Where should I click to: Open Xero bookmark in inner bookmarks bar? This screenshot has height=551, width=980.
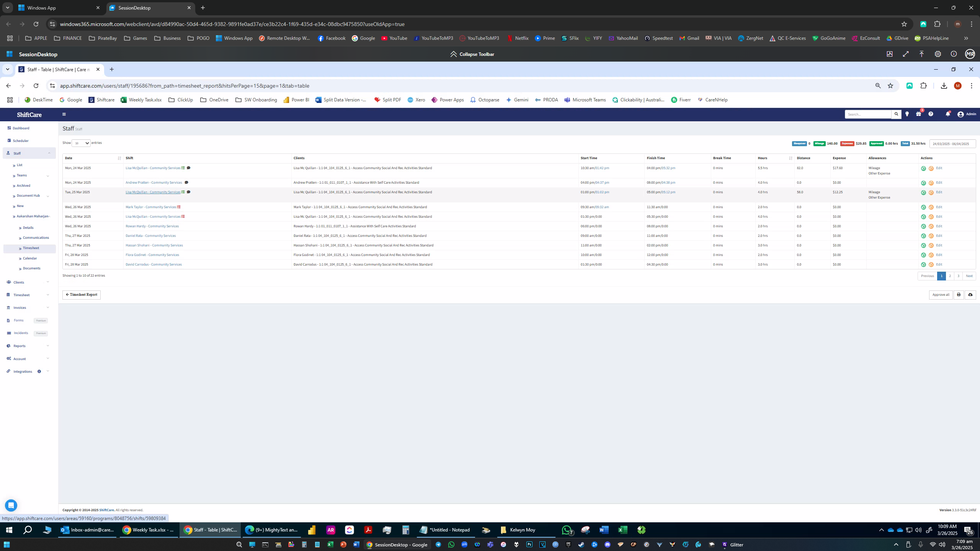tap(416, 100)
